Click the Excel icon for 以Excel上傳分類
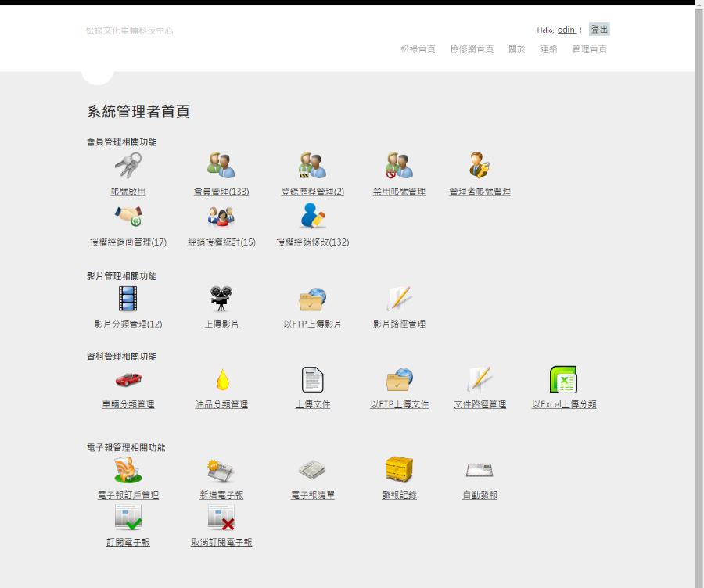This screenshot has width=704, height=588. coord(563,379)
